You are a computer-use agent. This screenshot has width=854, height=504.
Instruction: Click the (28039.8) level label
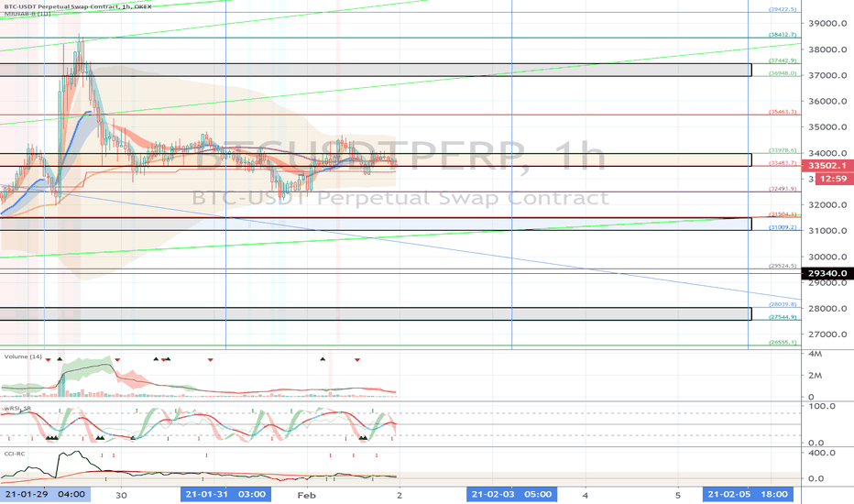coord(783,304)
